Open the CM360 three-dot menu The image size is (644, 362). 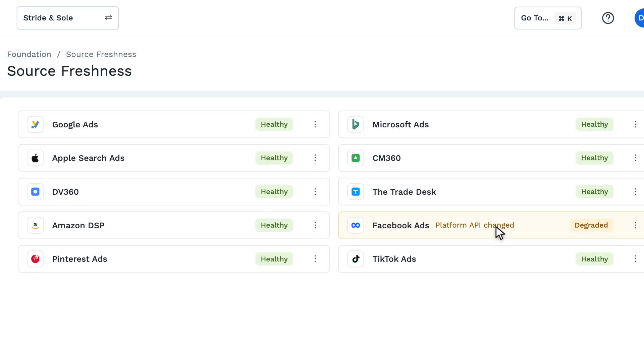click(x=635, y=158)
